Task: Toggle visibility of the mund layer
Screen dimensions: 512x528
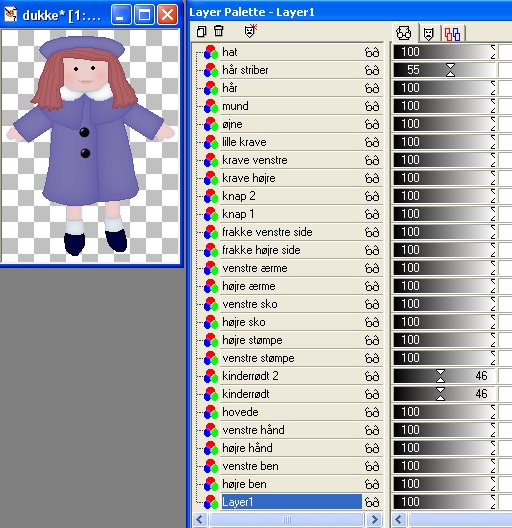Action: tap(372, 106)
